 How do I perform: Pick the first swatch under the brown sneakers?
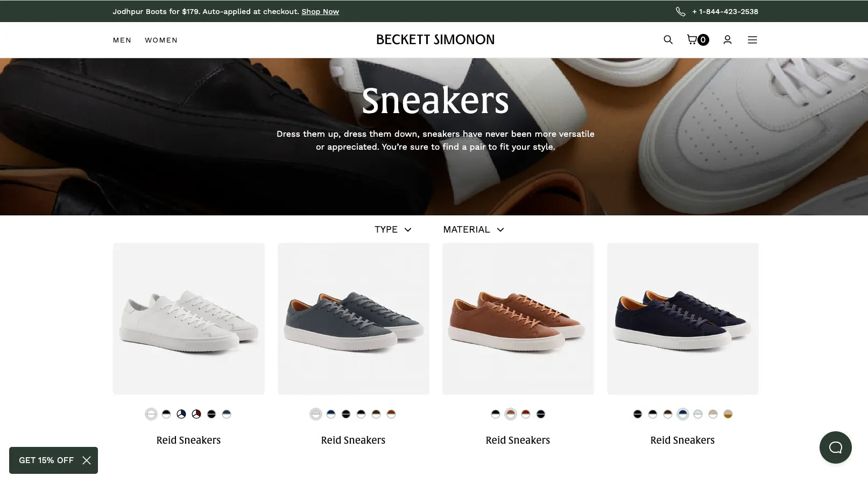(x=495, y=414)
